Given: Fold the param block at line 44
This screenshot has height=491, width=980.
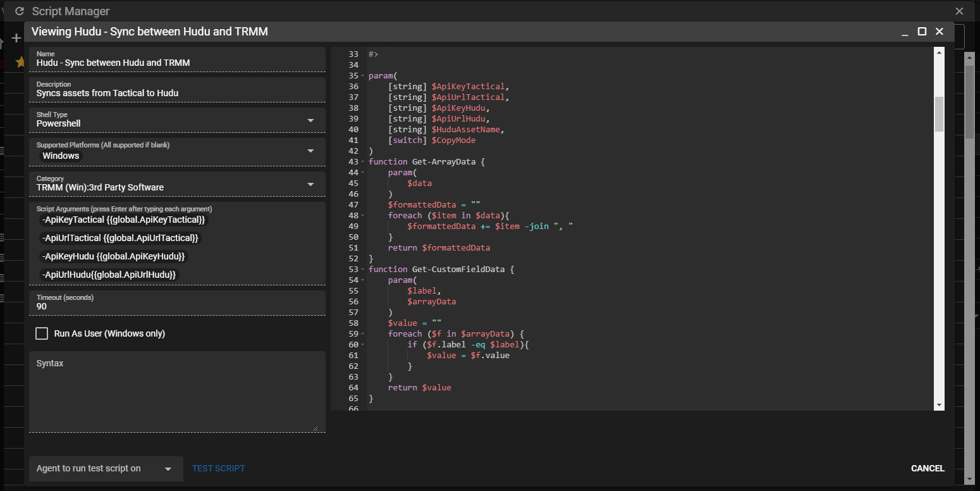Looking at the screenshot, I should pyautogui.click(x=362, y=173).
